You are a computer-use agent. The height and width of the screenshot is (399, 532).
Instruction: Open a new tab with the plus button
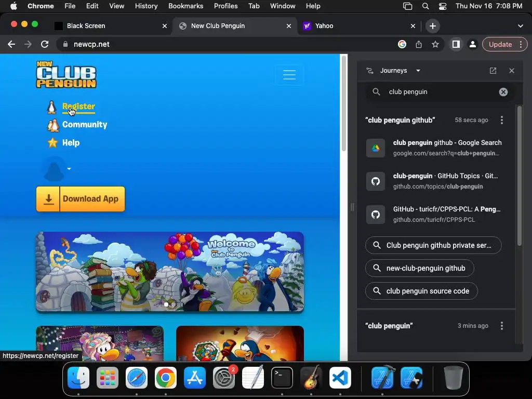point(433,26)
